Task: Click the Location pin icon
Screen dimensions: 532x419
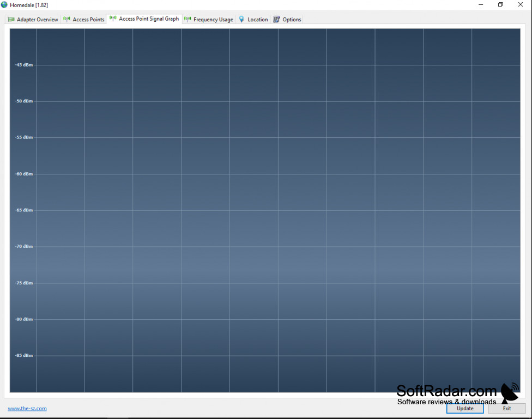Action: pyautogui.click(x=241, y=19)
